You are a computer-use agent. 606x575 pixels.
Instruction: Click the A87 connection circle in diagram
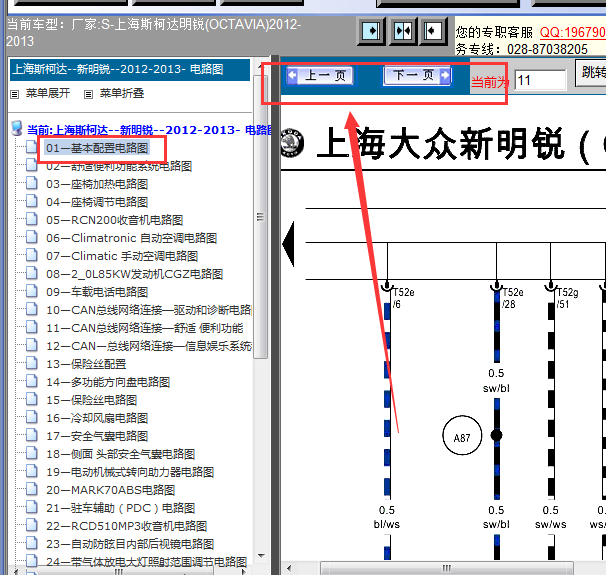tap(462, 436)
